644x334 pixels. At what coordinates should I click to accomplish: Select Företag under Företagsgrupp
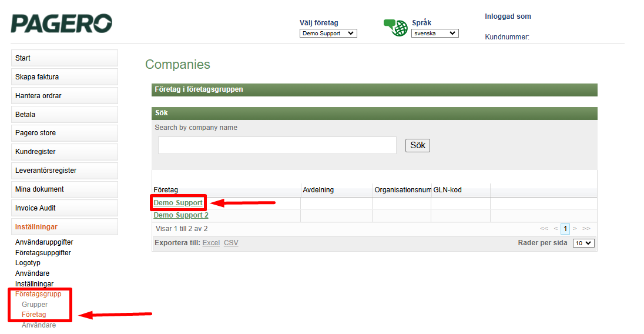[34, 315]
